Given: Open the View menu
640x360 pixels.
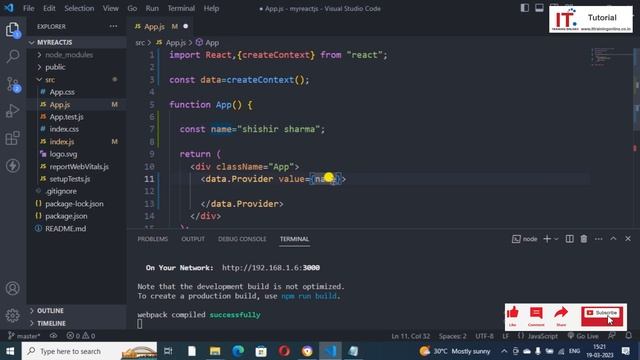Looking at the screenshot, I should (111, 8).
